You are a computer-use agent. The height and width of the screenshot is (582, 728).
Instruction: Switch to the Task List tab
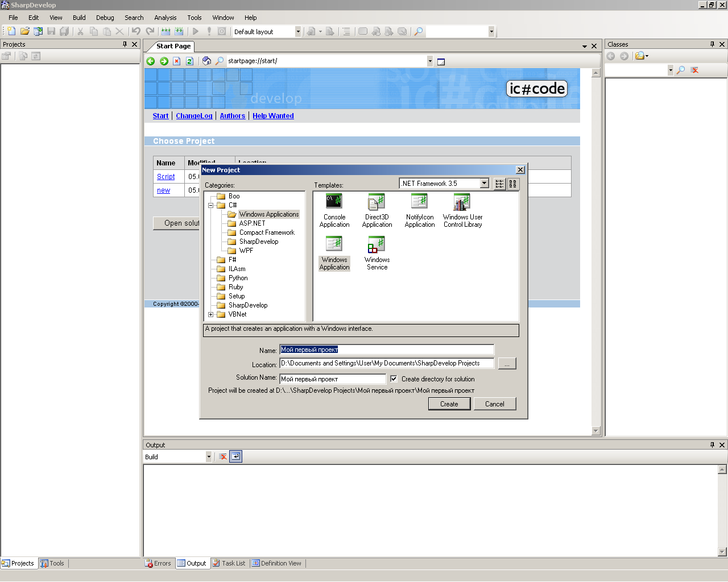(229, 563)
